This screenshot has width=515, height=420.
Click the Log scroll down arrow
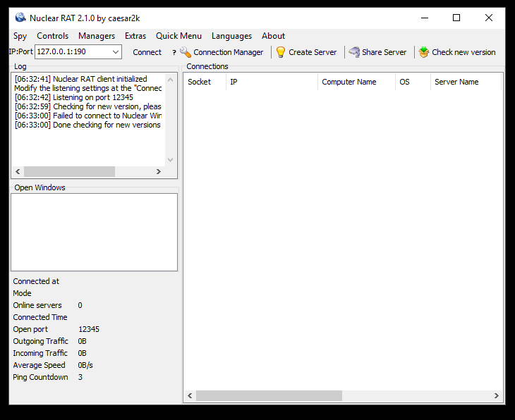click(x=170, y=160)
